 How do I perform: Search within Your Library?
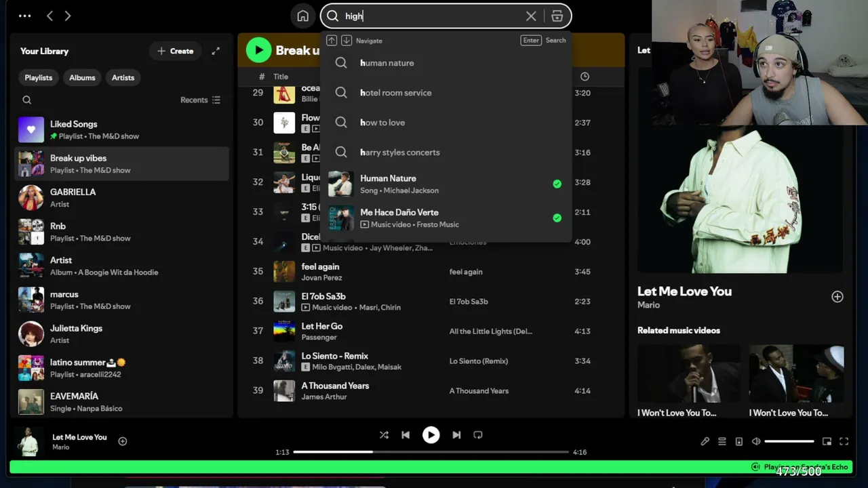(x=27, y=100)
